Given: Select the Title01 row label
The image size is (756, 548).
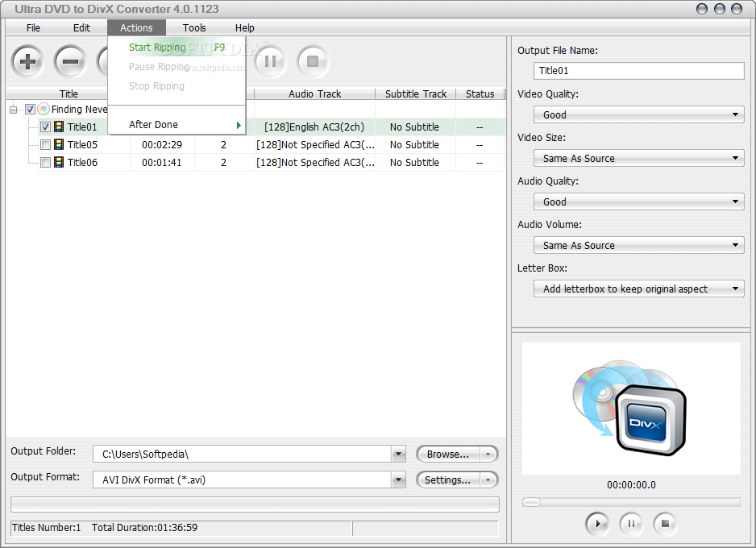Looking at the screenshot, I should click(x=82, y=127).
